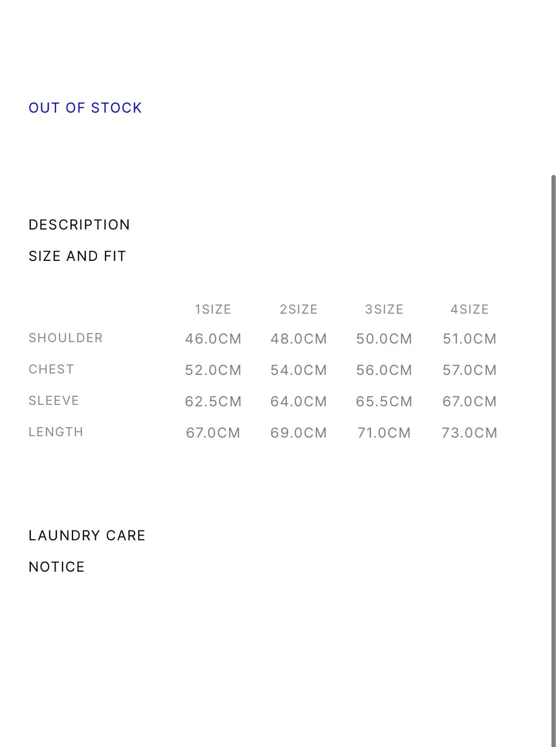Click the OUT OF STOCK label
This screenshot has width=560, height=747.
pyautogui.click(x=85, y=108)
